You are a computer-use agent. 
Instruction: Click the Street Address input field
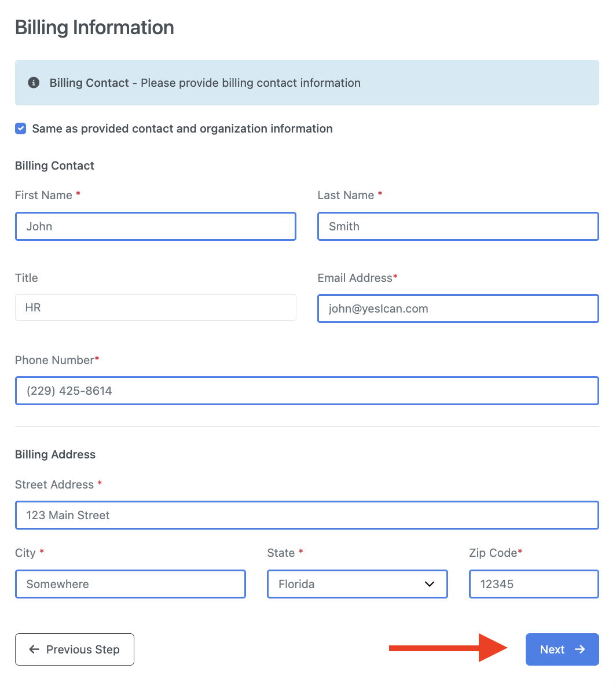pyautogui.click(x=307, y=515)
